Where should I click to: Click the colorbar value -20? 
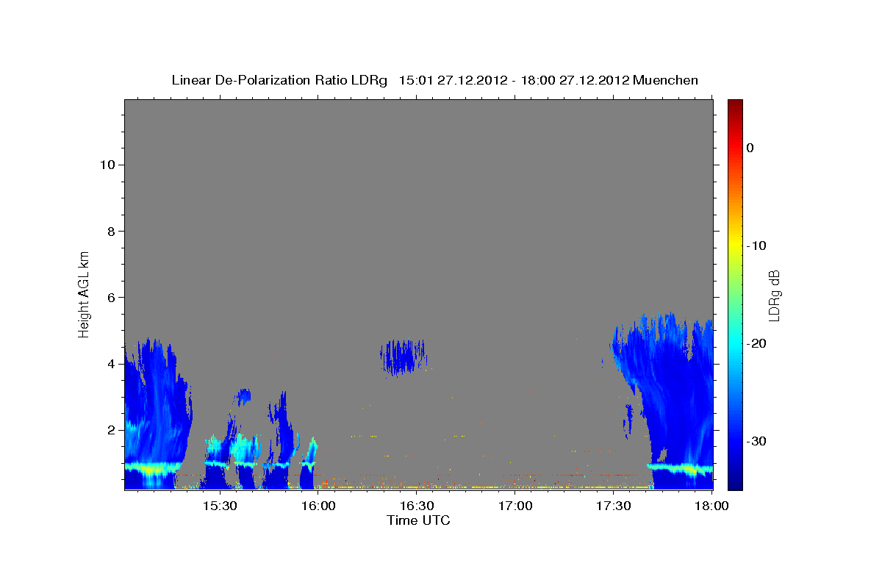tap(756, 343)
